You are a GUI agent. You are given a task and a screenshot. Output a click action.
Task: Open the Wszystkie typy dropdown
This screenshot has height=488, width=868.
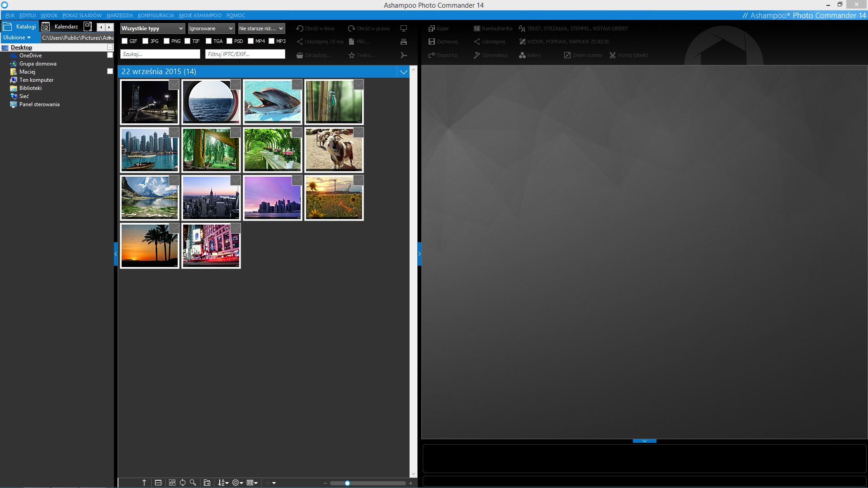tap(152, 28)
